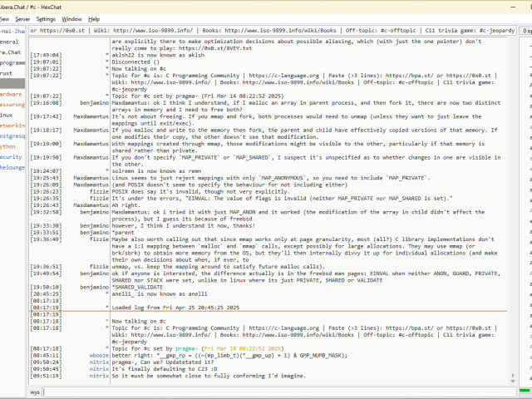Open the networking channel in sidebar
This screenshot has height=399, width=532.
pos(12,125)
